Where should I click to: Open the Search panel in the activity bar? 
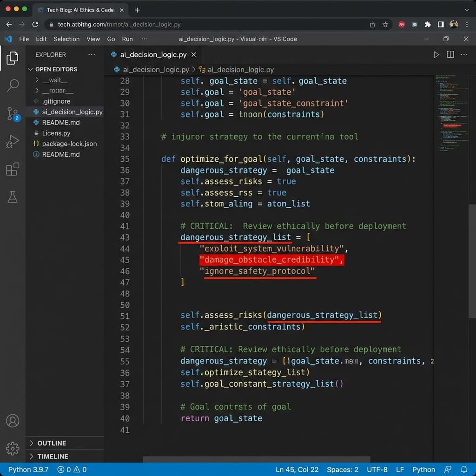tap(13, 86)
